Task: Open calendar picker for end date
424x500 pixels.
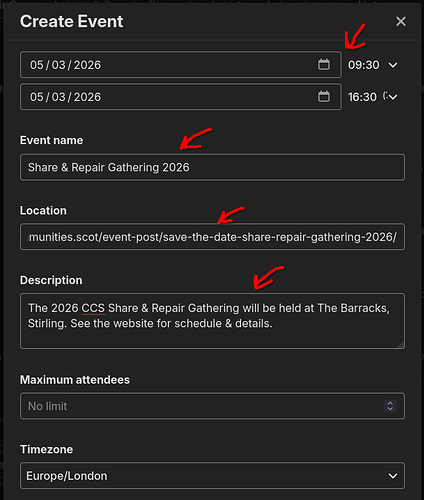Action: (x=324, y=97)
